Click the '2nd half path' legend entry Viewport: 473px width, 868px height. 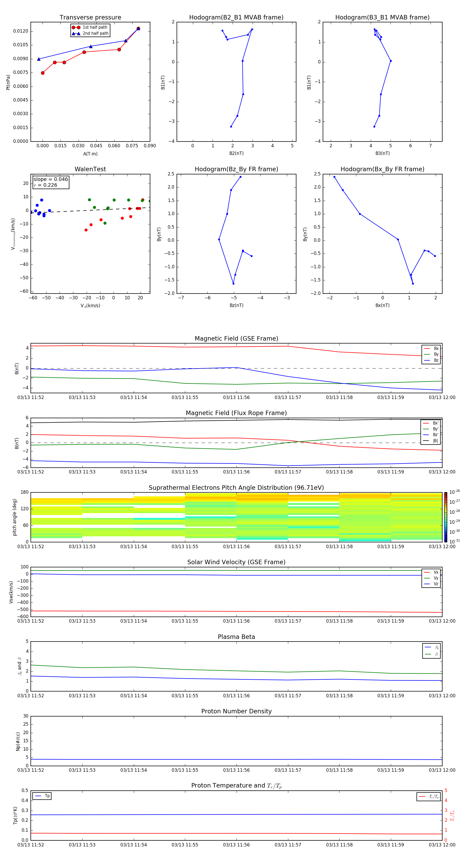(90, 33)
